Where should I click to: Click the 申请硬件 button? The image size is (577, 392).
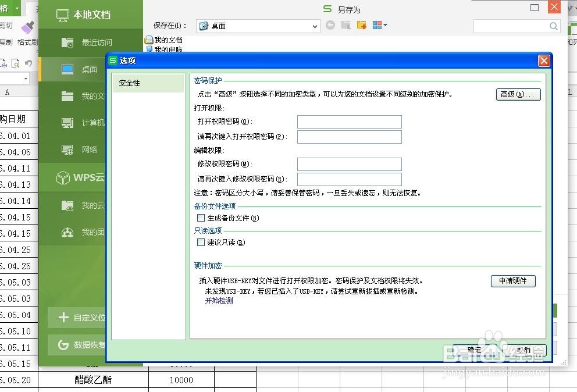[512, 281]
